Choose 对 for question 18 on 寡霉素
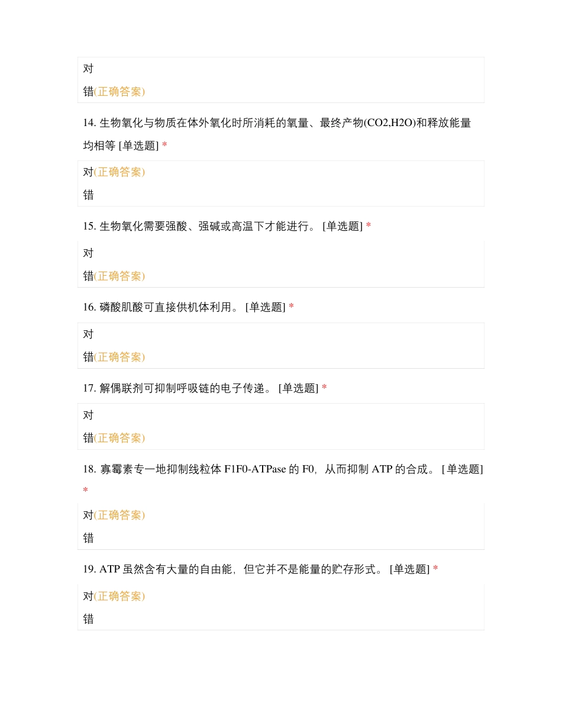Screen dimensions: 562x728 pyautogui.click(x=89, y=515)
